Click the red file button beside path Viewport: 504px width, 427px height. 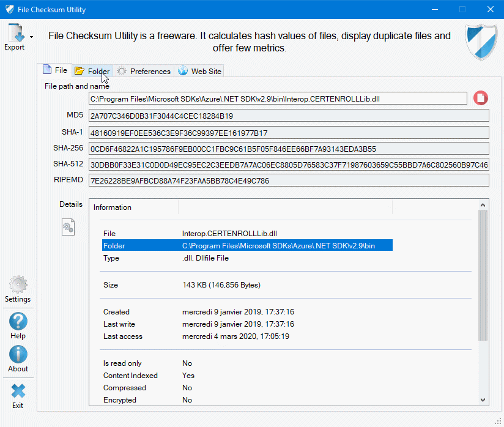(x=481, y=98)
